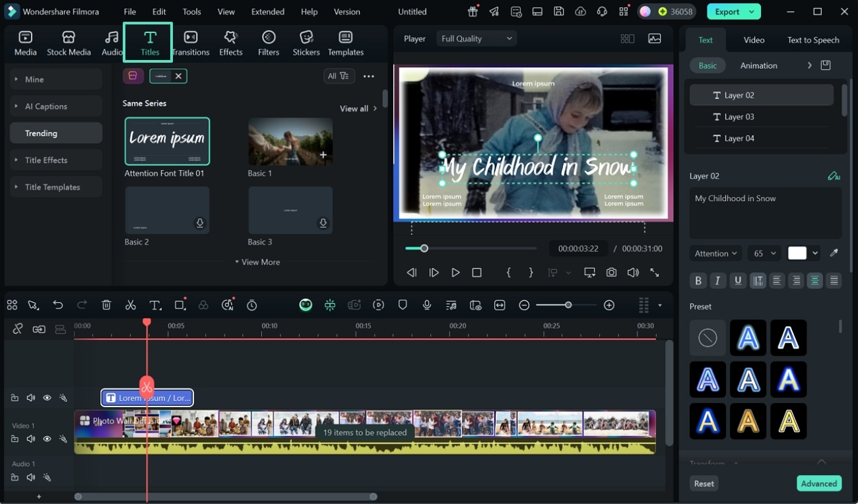Justify the text alignment
The height and width of the screenshot is (504, 858).
click(x=834, y=280)
